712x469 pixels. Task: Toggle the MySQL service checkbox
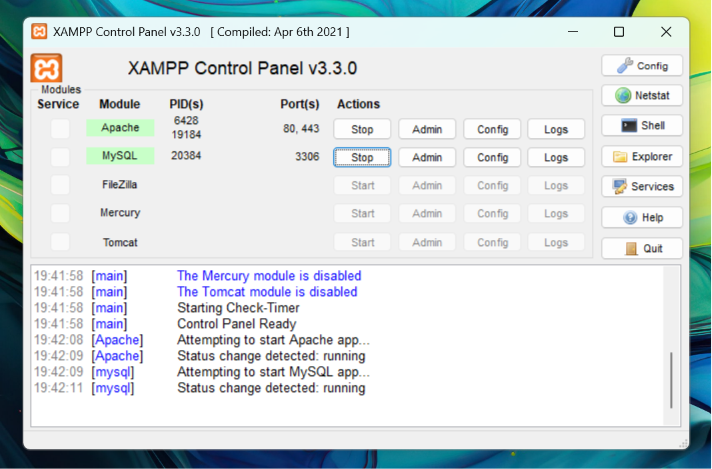click(x=60, y=157)
